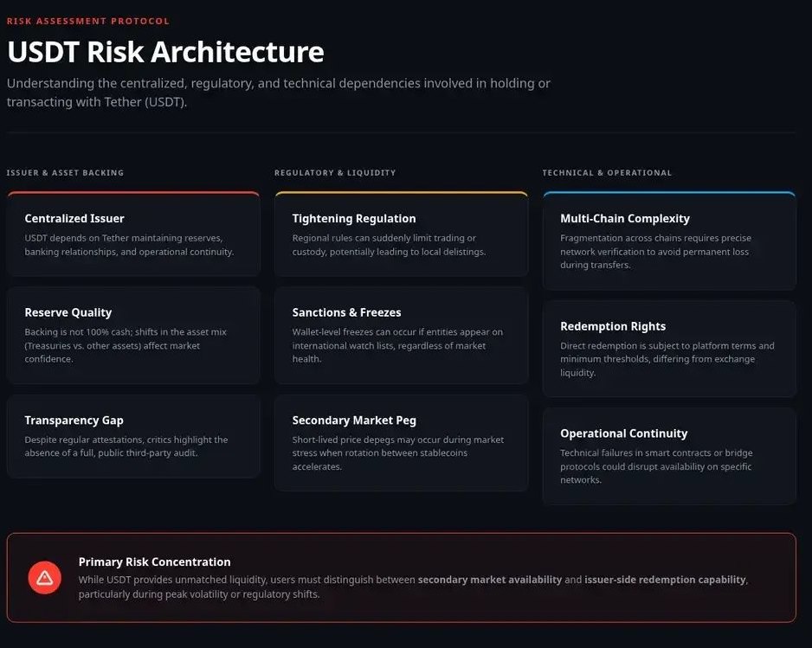Select the Centralized Issuer card
The image size is (812, 648).
tap(133, 234)
